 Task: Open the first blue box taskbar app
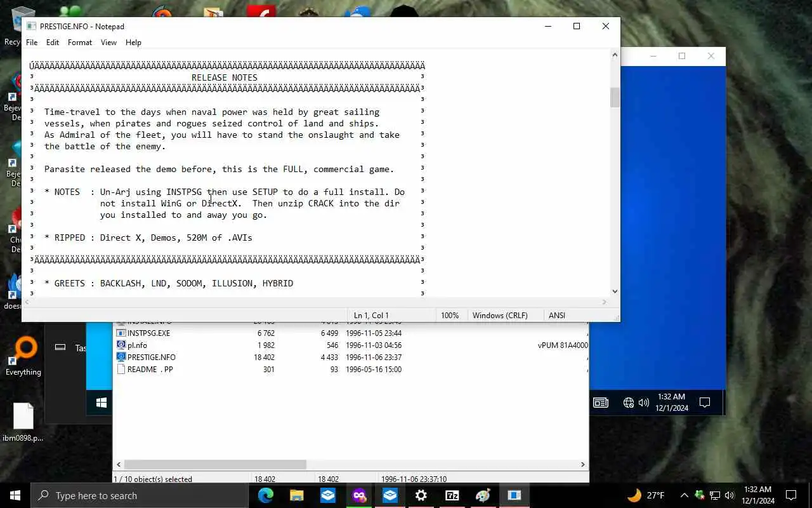pos(328,495)
